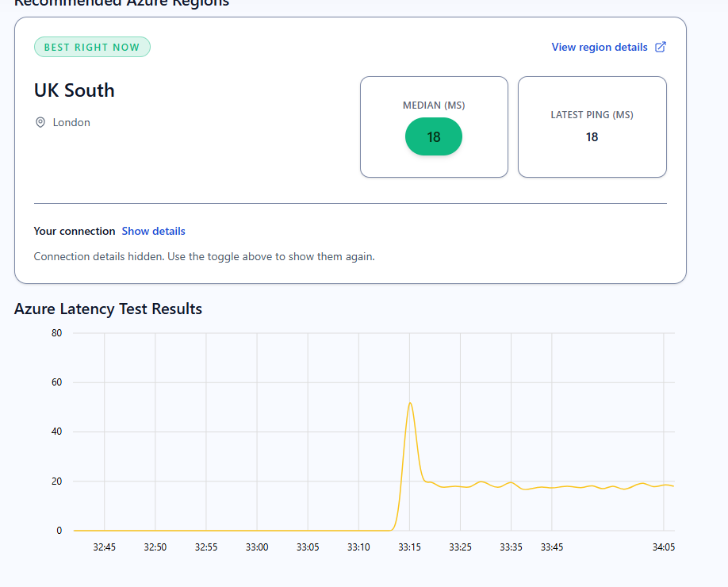Viewport: 728px width, 587px height.
Task: Click the London location text
Action: point(71,122)
